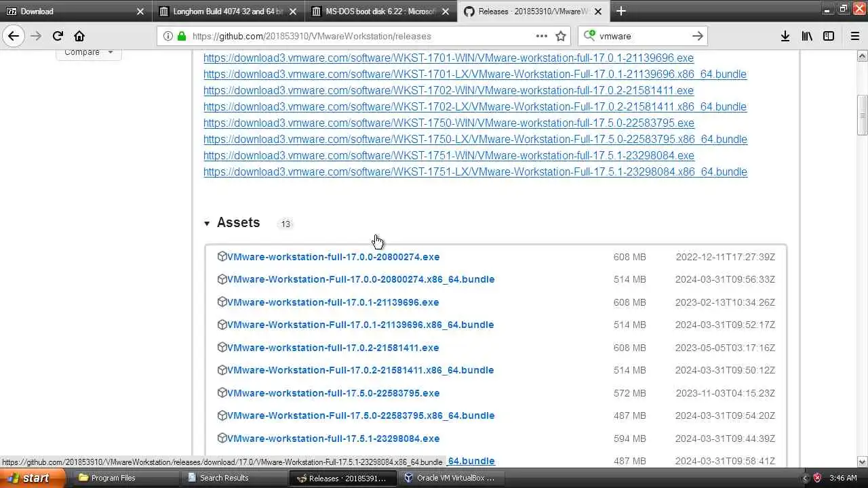
Task: Click package icon beside 17.0.2 exe asset
Action: (222, 347)
